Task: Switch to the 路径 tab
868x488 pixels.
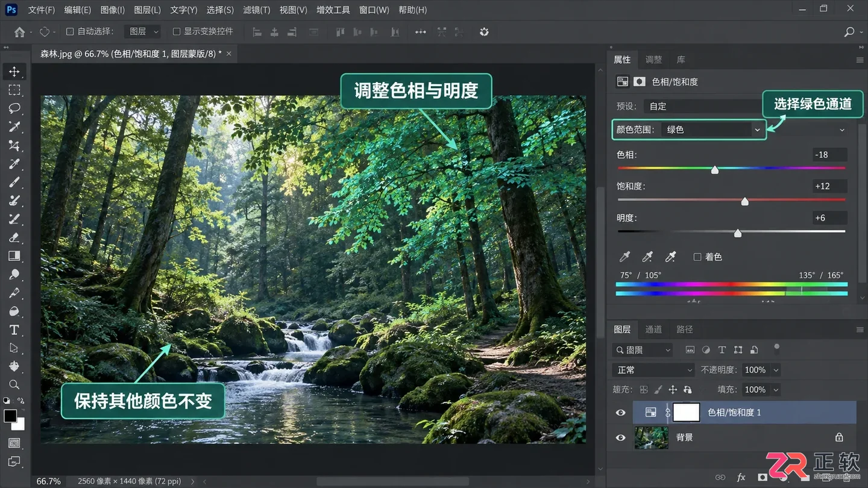Action: (x=685, y=330)
